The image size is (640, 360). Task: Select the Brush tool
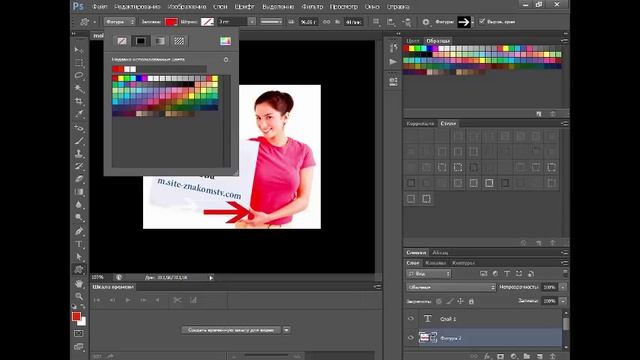pyautogui.click(x=79, y=141)
